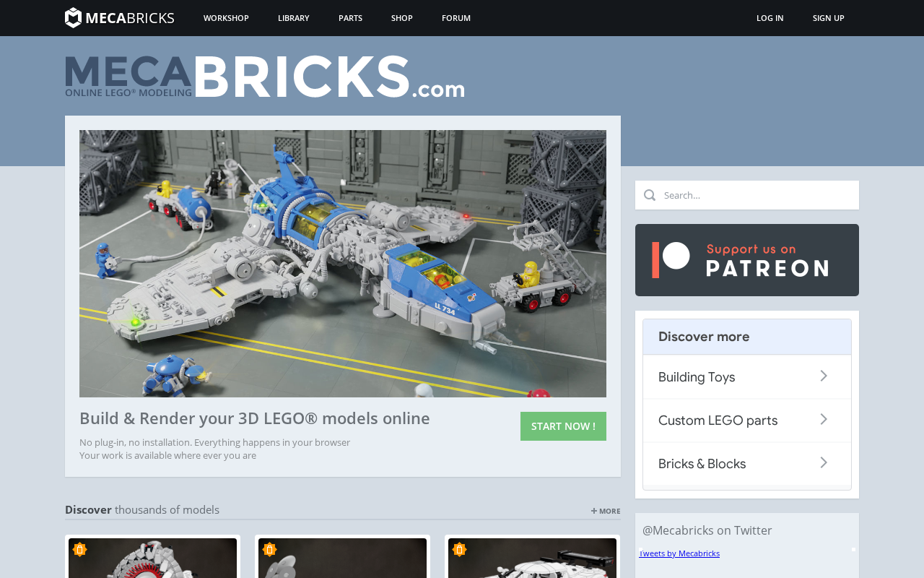This screenshot has width=924, height=578.
Task: Select the Bricks & Blocks entry
Action: [x=747, y=464]
